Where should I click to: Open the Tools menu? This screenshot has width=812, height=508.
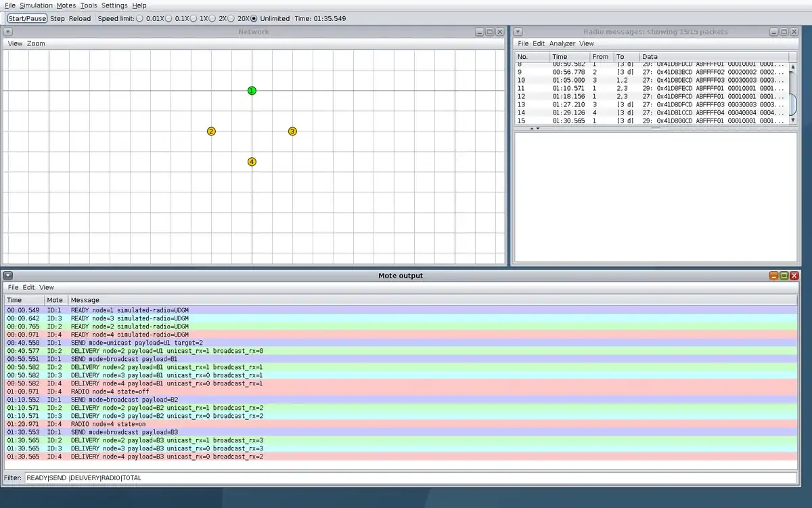pos(89,5)
